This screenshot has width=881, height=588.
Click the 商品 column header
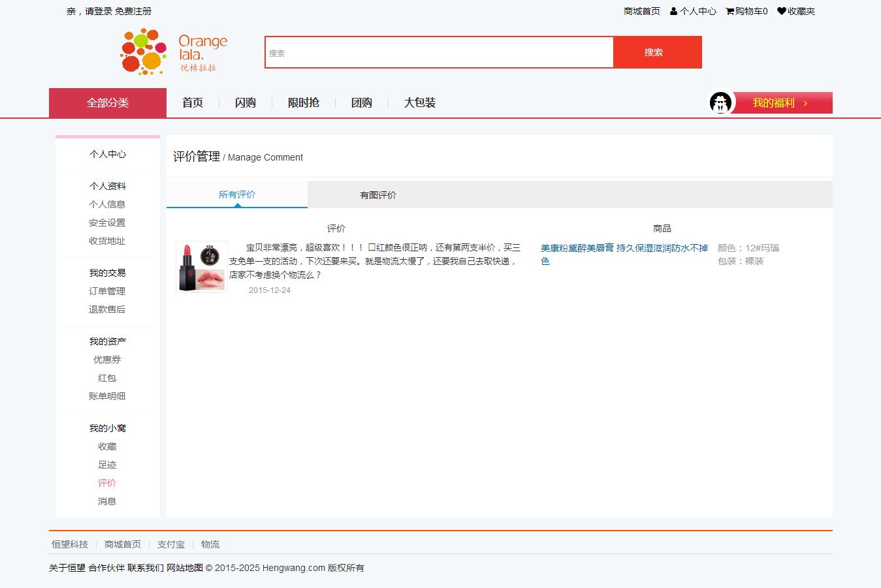(x=662, y=228)
